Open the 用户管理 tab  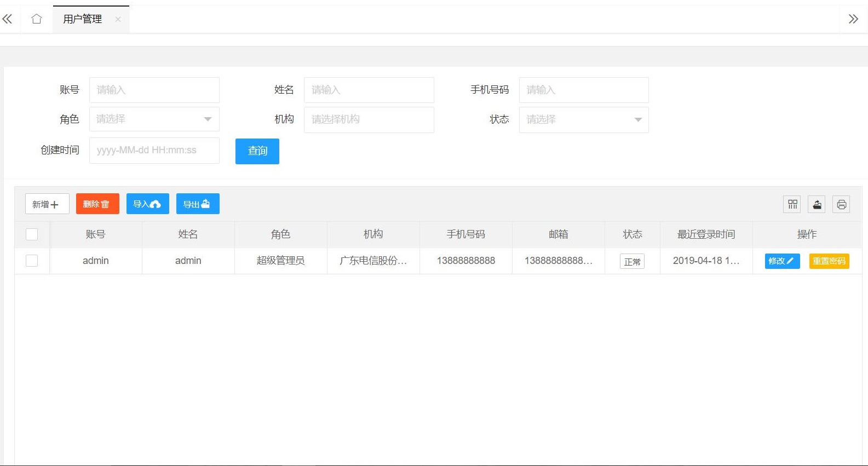[x=82, y=19]
